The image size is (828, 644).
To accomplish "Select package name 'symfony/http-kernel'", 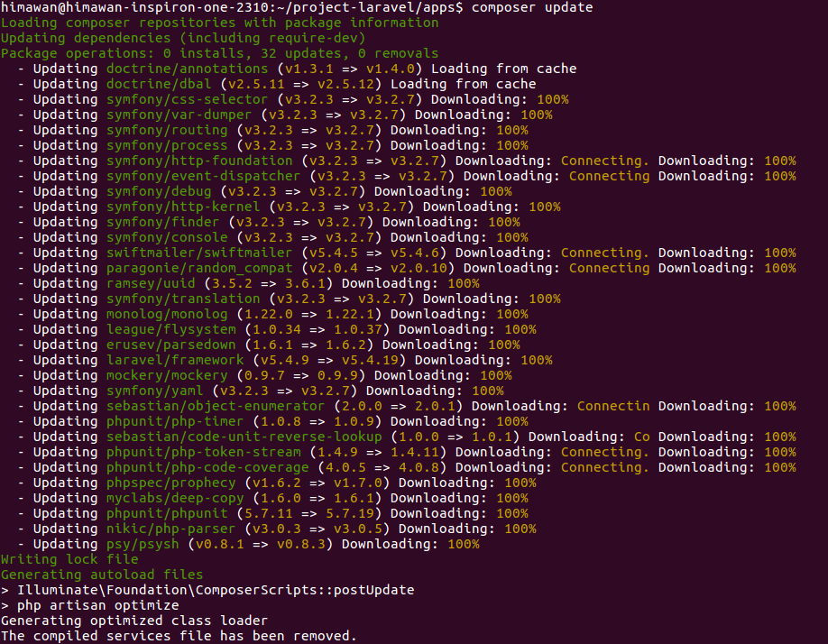I will 183,207.
